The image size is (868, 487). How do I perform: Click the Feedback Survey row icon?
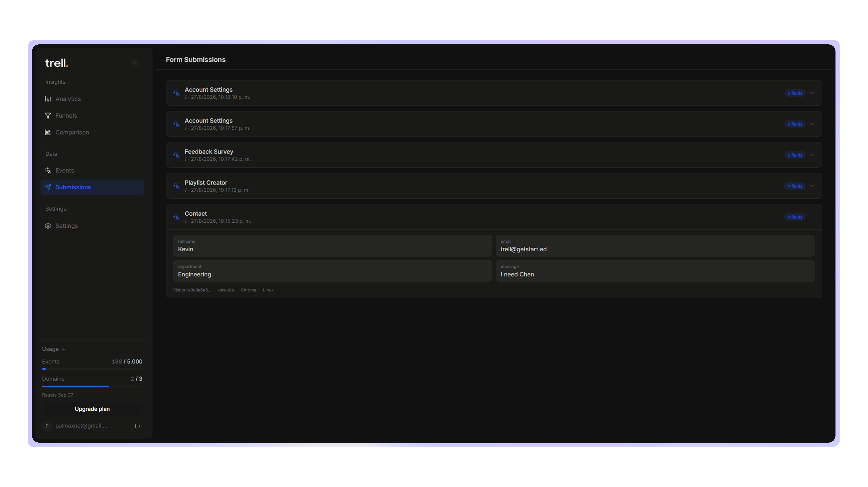point(176,155)
